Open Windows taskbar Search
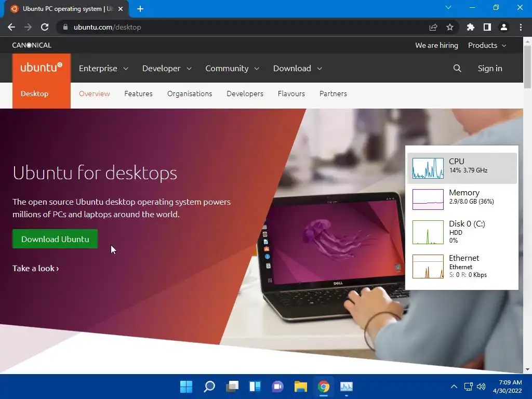532x399 pixels. (209, 387)
